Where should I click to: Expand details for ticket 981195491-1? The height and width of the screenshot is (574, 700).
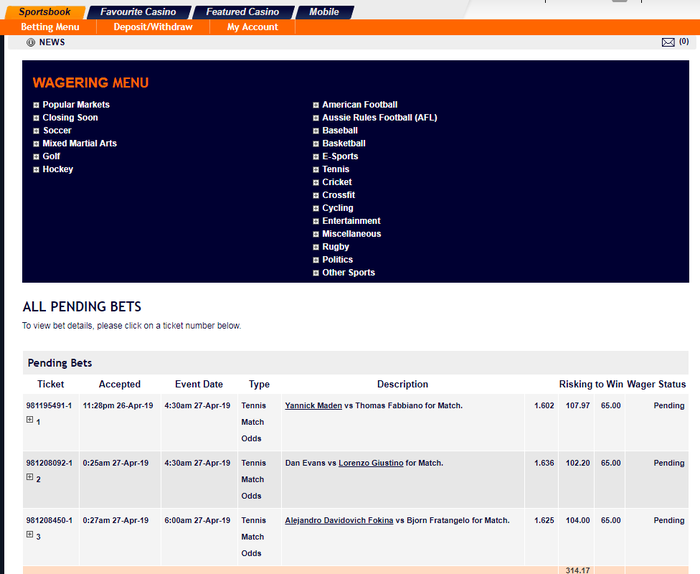tap(29, 420)
